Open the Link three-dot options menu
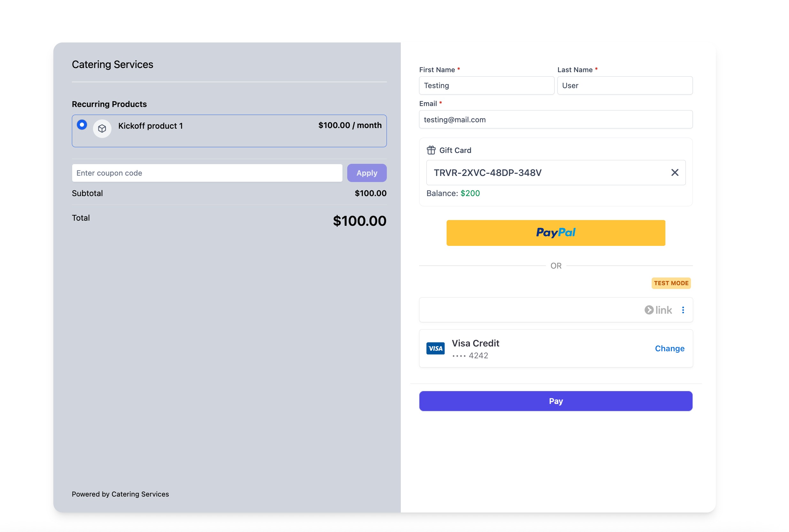Image resolution: width=789 pixels, height=532 pixels. [x=683, y=310]
